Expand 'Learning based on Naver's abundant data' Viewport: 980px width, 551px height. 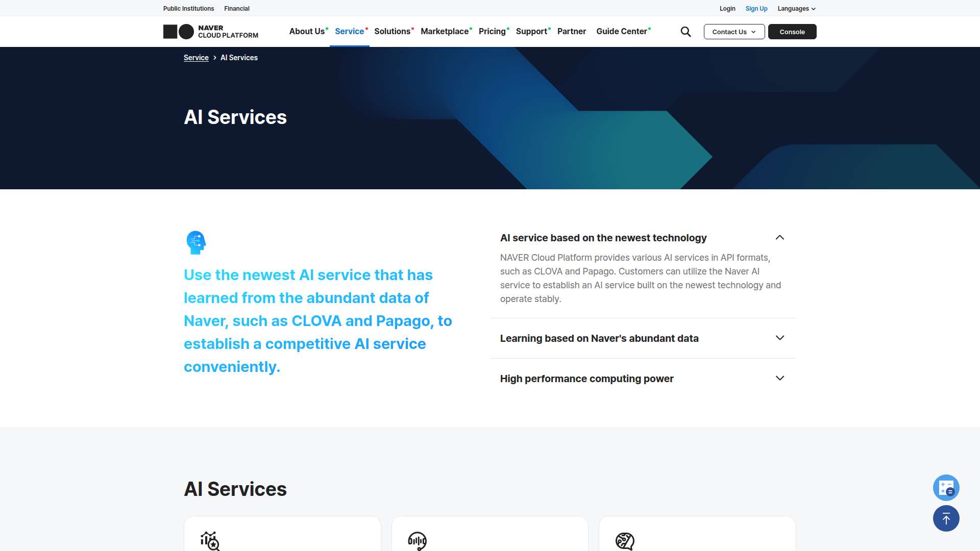[643, 338]
